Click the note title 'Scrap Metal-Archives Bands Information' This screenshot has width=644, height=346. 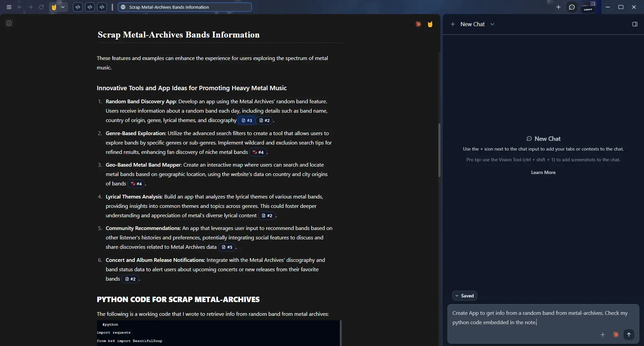point(178,35)
